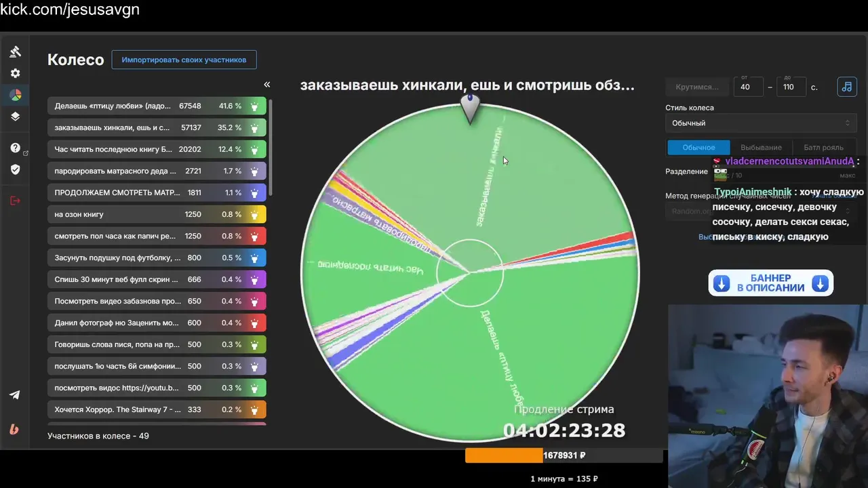Click trophy icon on матрасного деда row

point(254,171)
